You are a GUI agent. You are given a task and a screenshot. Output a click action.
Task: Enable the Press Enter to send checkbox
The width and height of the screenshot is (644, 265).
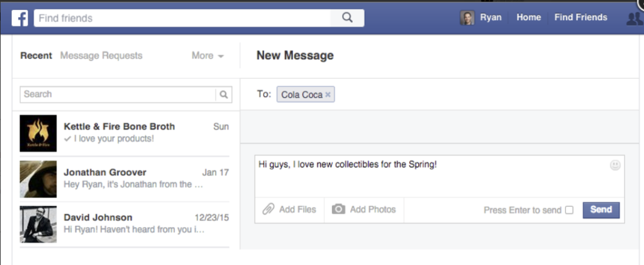pos(569,210)
